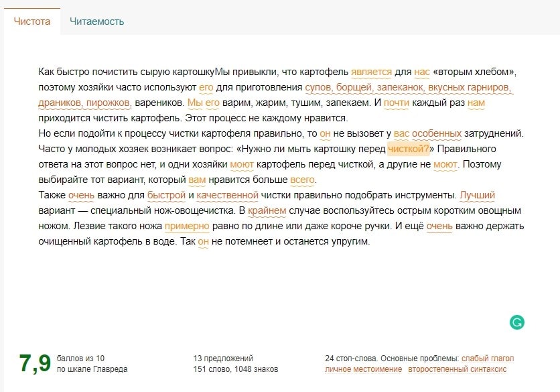Open the слабый глагол problem link
Viewport: 560px width, 392px height.
(488, 358)
